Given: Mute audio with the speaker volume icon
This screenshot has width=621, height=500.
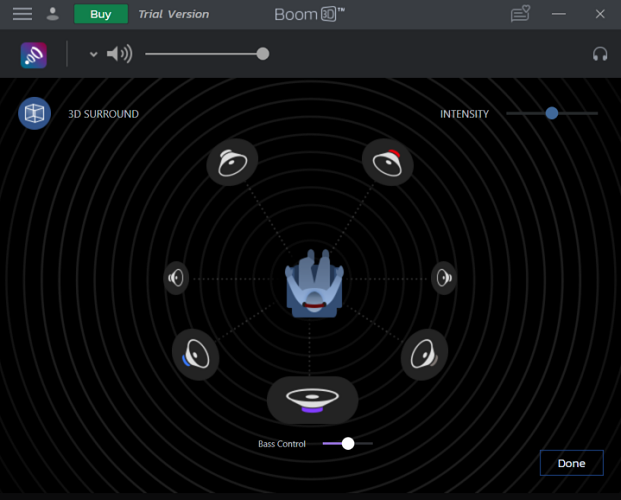Looking at the screenshot, I should point(120,54).
